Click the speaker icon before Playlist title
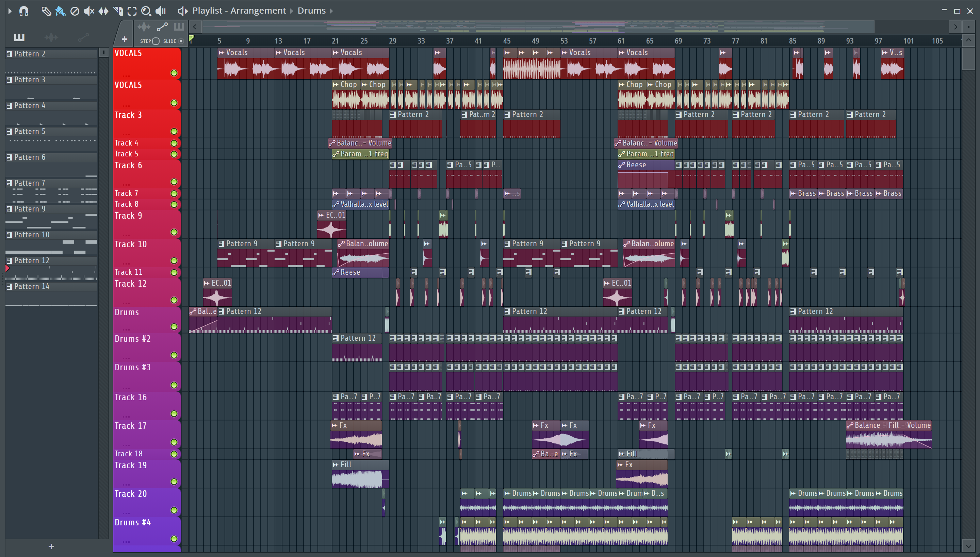This screenshot has width=980, height=557. coord(183,11)
